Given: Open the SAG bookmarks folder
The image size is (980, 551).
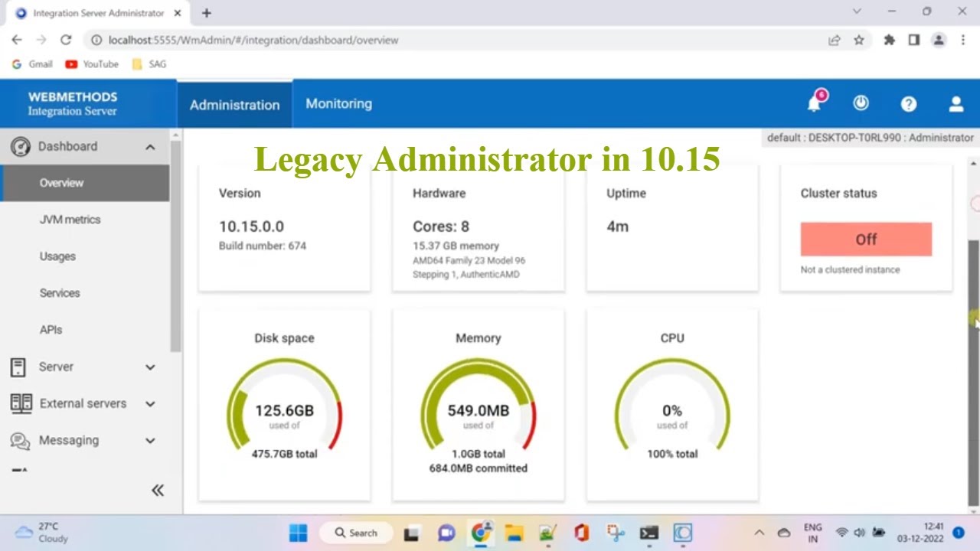Looking at the screenshot, I should [149, 64].
